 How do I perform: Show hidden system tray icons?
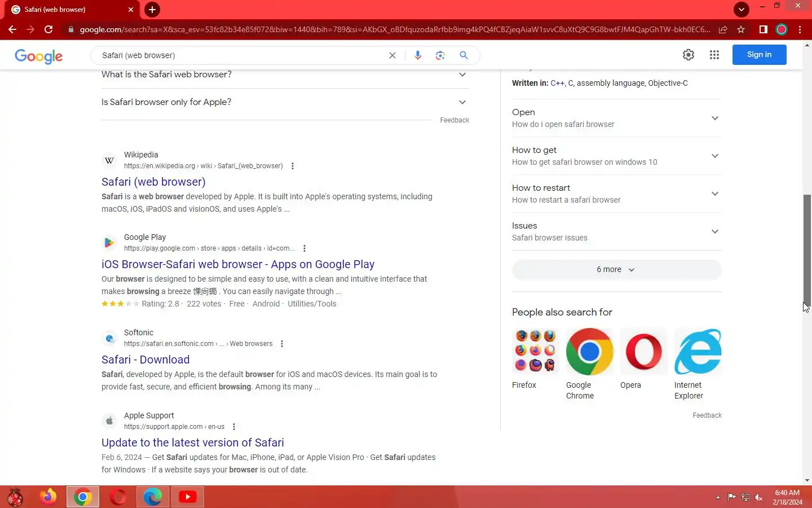pos(718,497)
